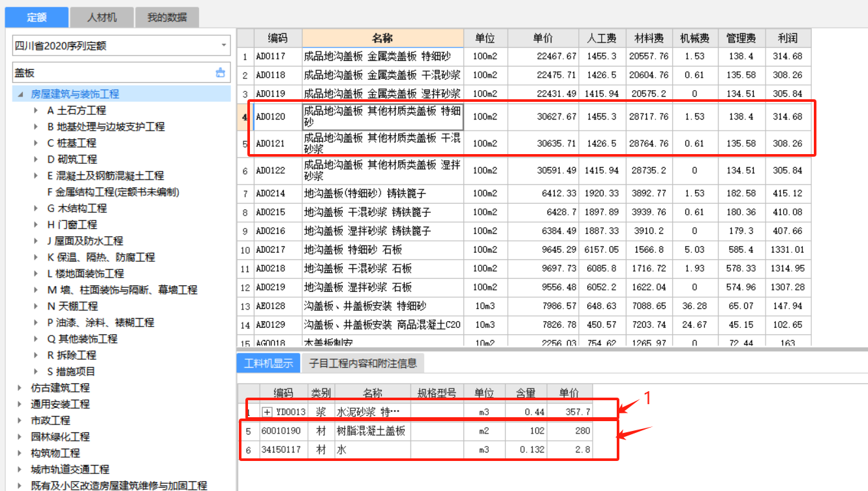Select AD0120 其他材质类盖板 特细砂 row
The width and height of the screenshot is (868, 491).
[x=523, y=117]
